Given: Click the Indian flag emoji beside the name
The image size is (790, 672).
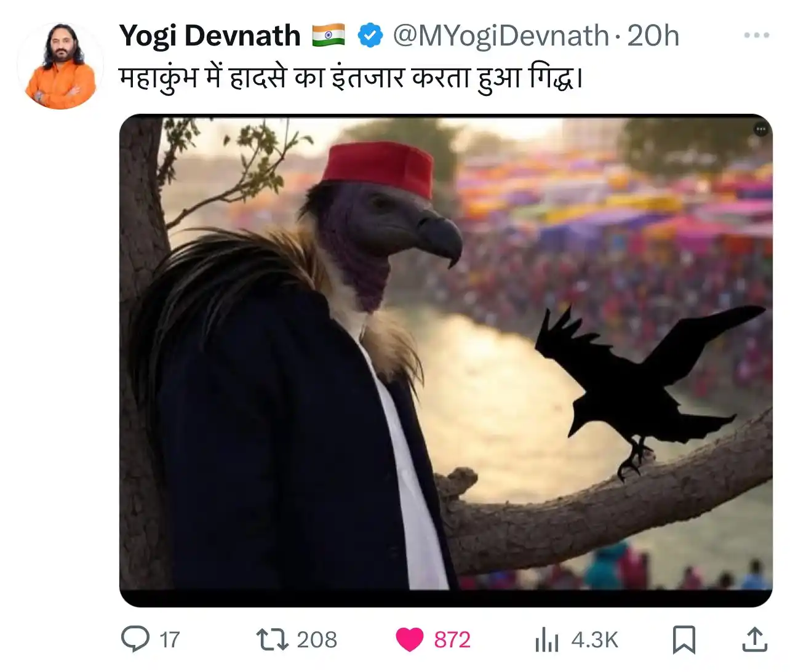Looking at the screenshot, I should 329,35.
